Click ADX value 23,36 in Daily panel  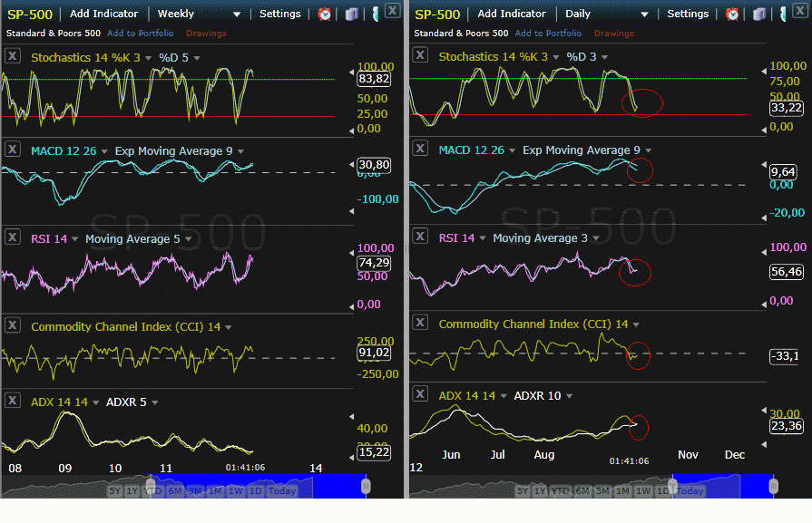pos(787,426)
